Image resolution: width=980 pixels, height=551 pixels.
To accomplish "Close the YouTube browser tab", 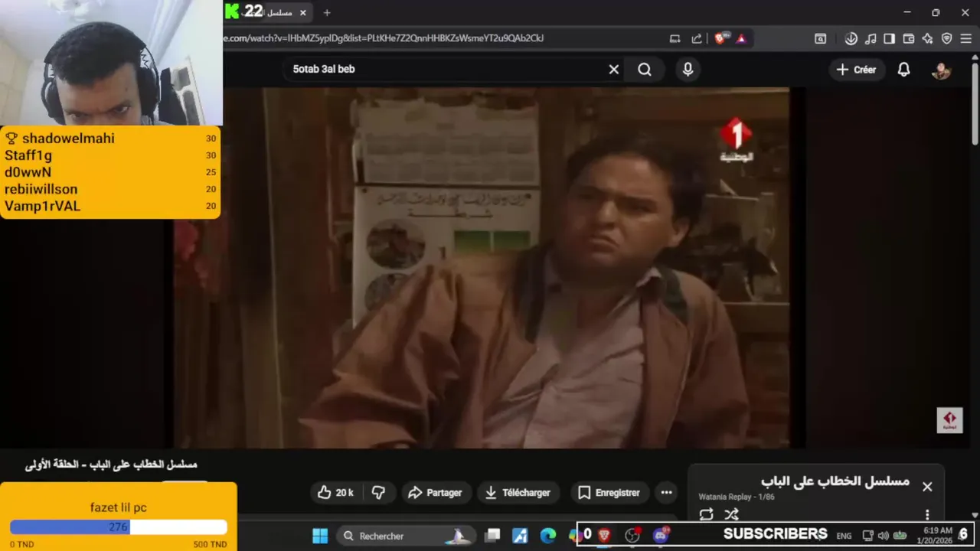I will point(303,13).
